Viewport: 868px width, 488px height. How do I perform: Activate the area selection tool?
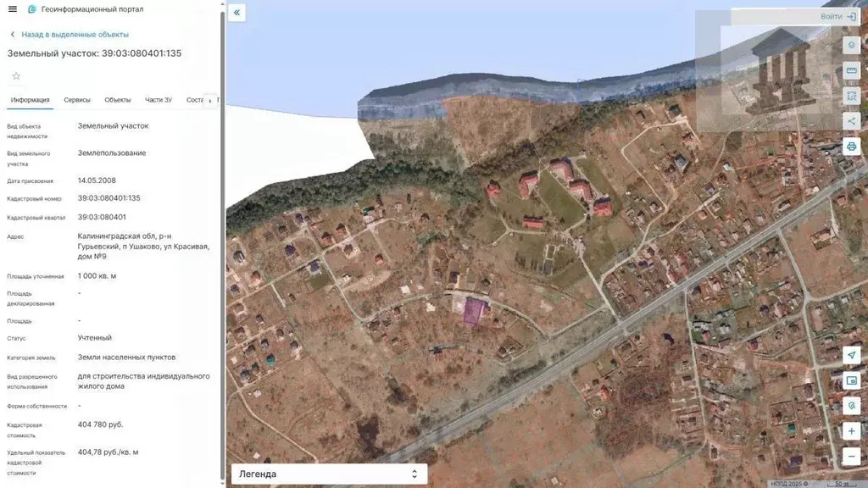pyautogui.click(x=852, y=96)
